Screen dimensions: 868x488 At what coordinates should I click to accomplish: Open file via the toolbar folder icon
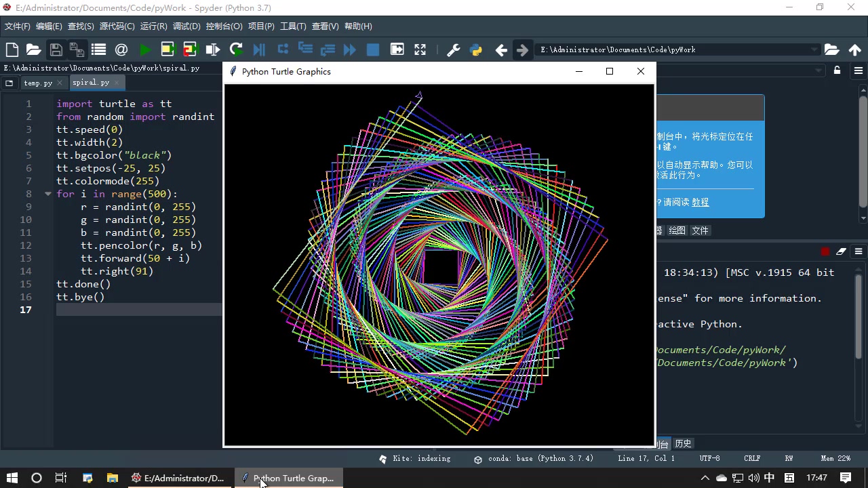click(33, 49)
